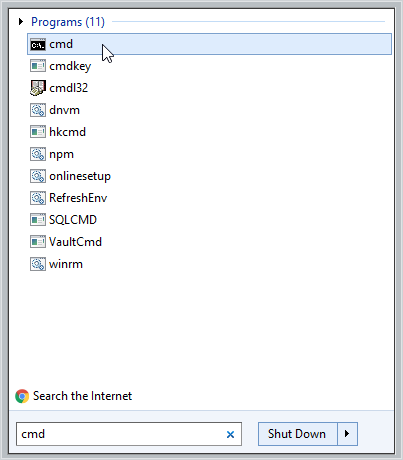Viewport: 403px width, 460px height.
Task: Click the cmdkey program icon
Action: [38, 66]
